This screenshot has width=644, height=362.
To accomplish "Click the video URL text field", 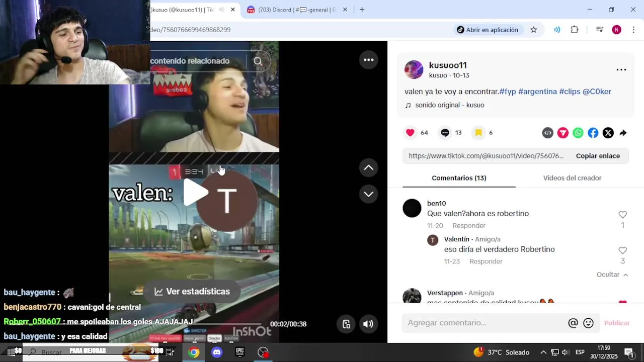I will [x=486, y=156].
